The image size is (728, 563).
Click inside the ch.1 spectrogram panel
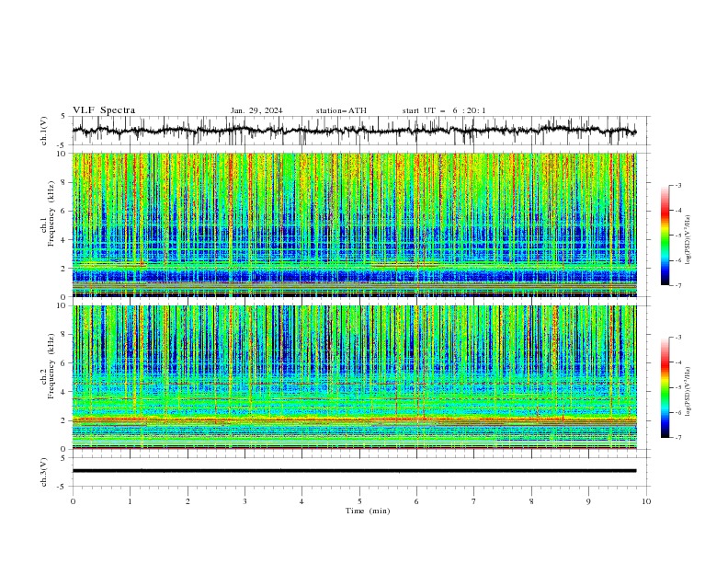coord(354,224)
